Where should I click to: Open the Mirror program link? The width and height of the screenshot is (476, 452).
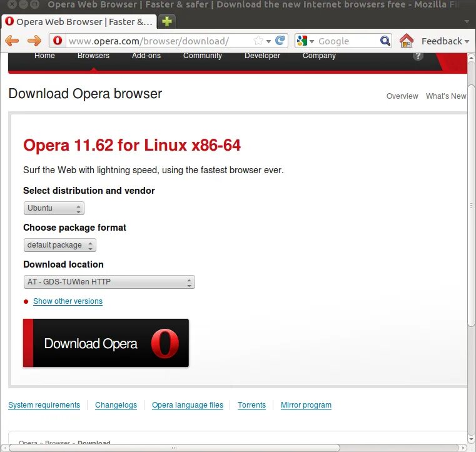[x=306, y=405]
